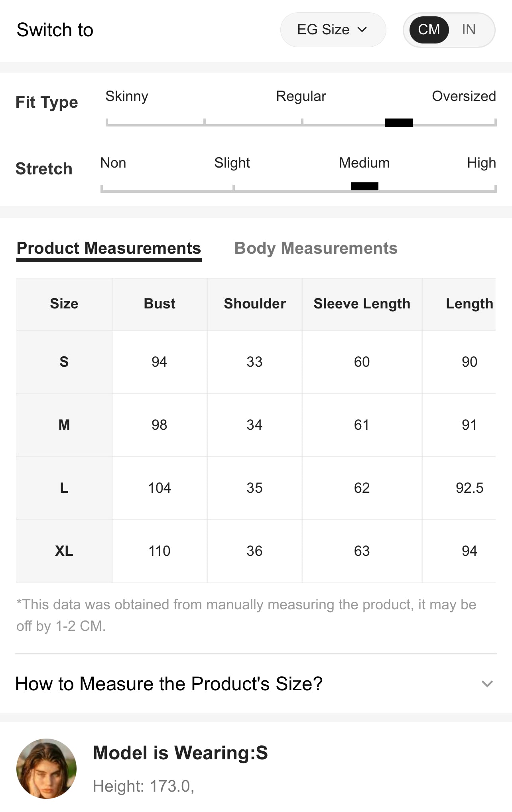Click the model's avatar photo
512x812 pixels.
[x=46, y=768]
